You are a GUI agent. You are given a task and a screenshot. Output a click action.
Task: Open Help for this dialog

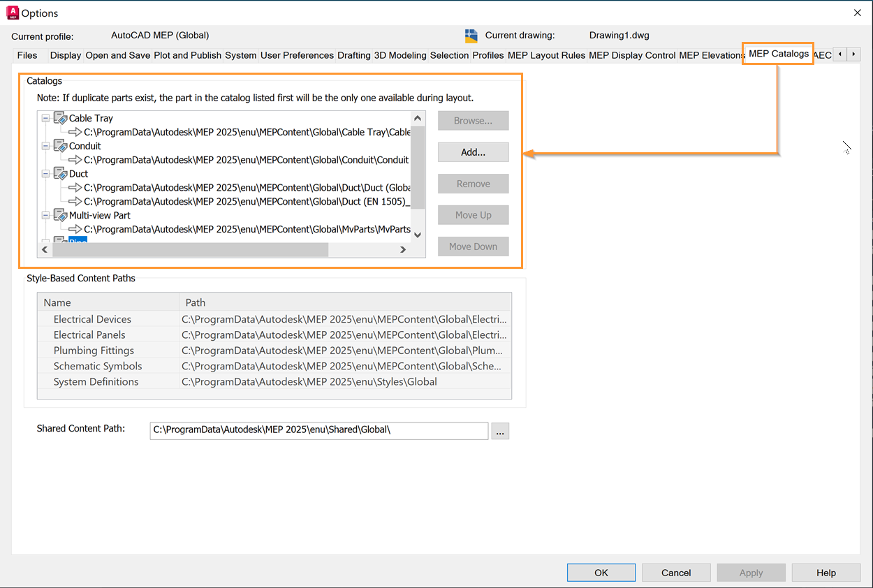(x=826, y=573)
